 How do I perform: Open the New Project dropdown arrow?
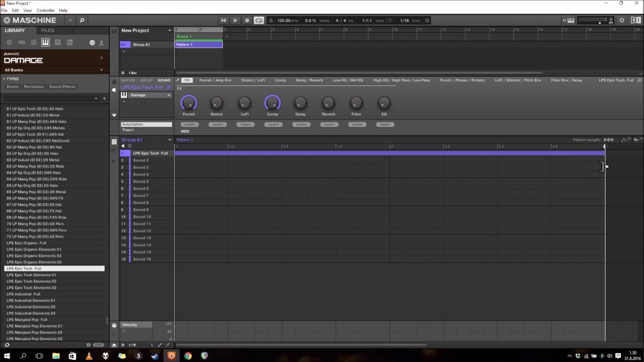click(170, 31)
